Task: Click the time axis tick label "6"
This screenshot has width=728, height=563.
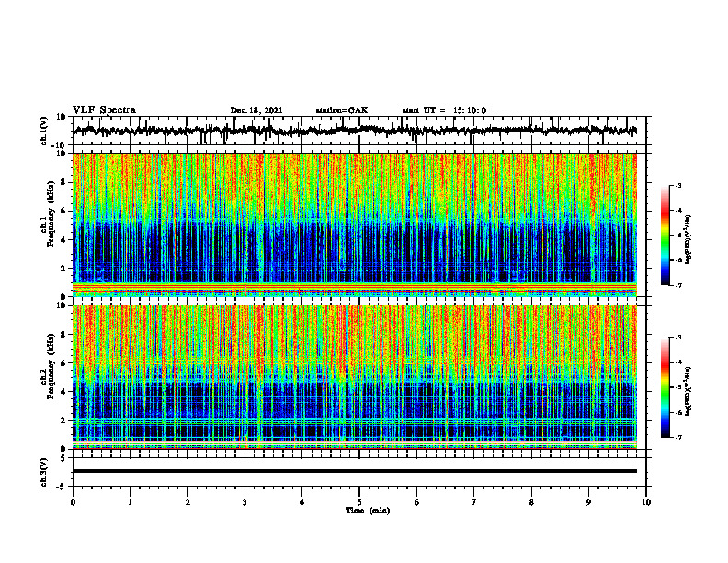Action: click(x=417, y=502)
